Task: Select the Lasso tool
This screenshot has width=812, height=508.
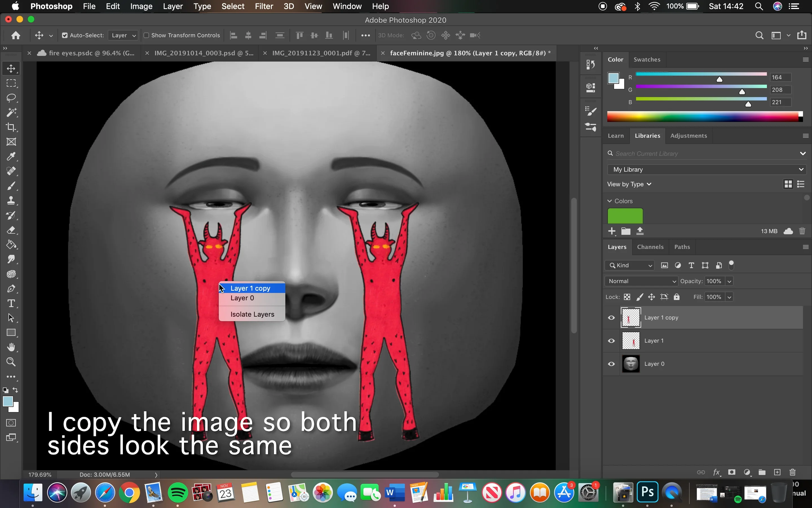Action: pos(11,98)
